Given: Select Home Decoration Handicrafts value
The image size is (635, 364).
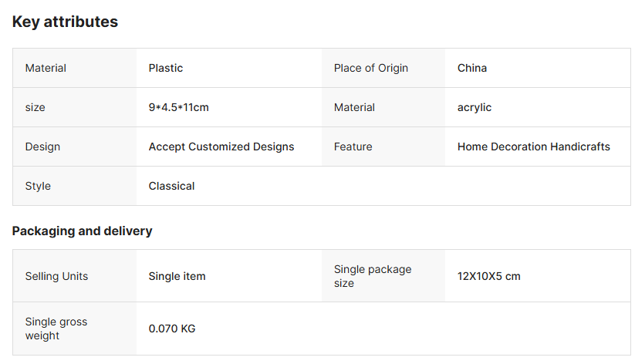Looking at the screenshot, I should [534, 147].
